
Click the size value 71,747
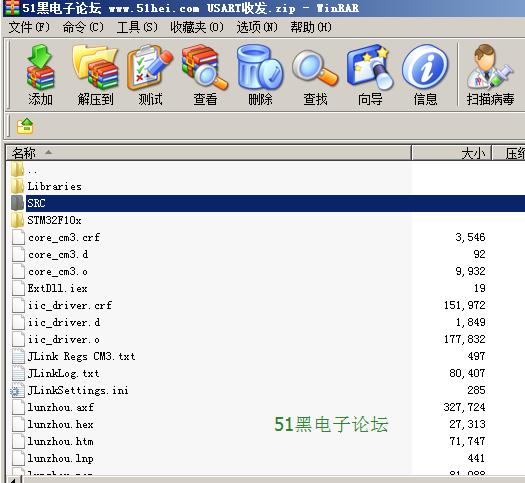point(467,441)
